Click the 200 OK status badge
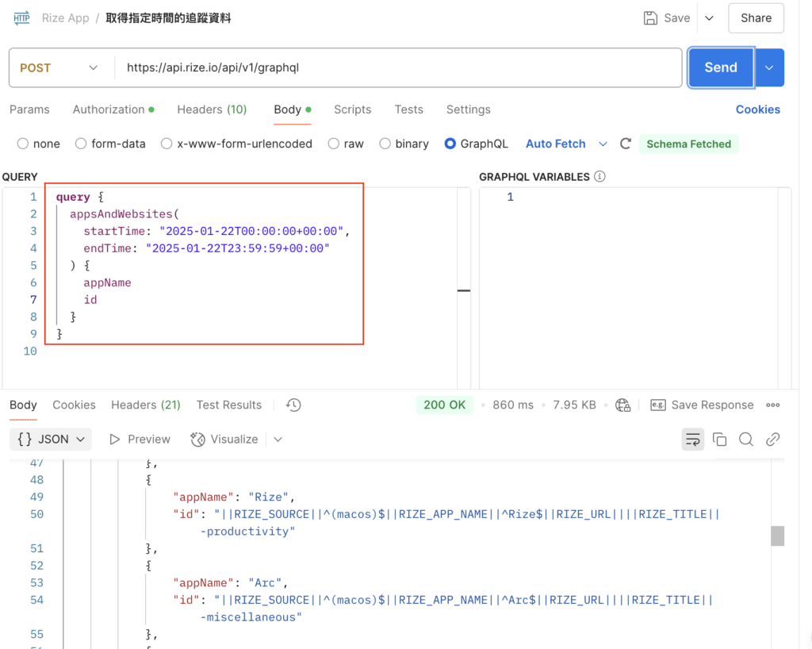Screen dimensions: 812x649 444,405
